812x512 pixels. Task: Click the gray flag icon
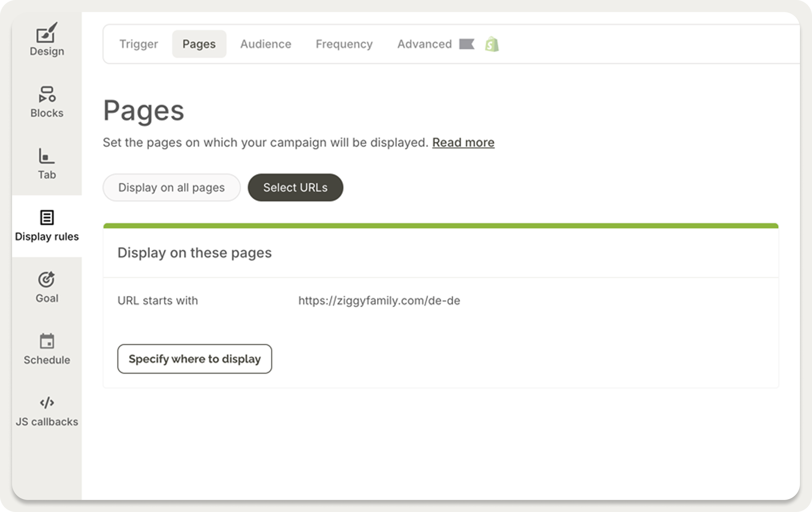click(467, 44)
